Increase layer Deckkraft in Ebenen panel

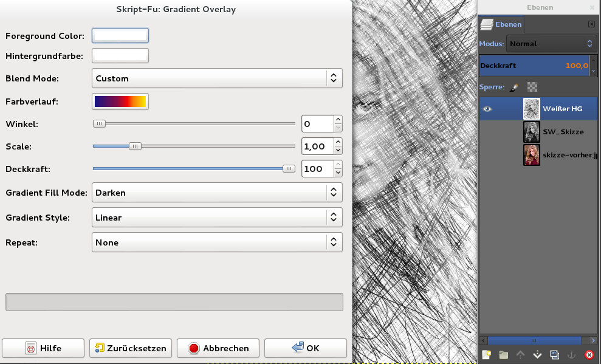[593, 60]
